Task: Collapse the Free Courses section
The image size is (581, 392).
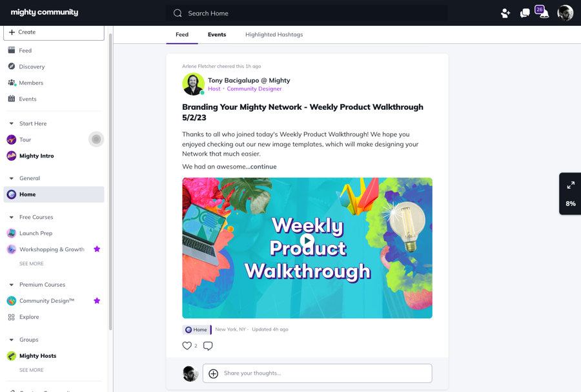Action: click(x=12, y=217)
